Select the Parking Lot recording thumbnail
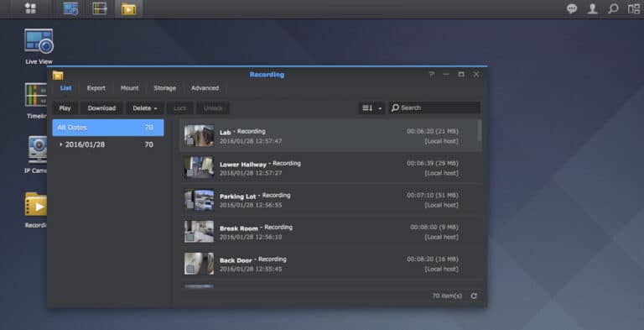The height and width of the screenshot is (330, 644). (200, 200)
